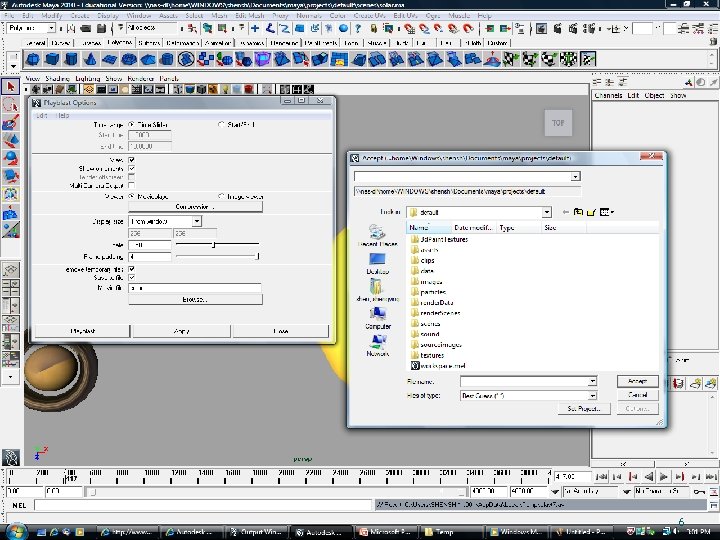Open Network location in file dialog

[378, 345]
